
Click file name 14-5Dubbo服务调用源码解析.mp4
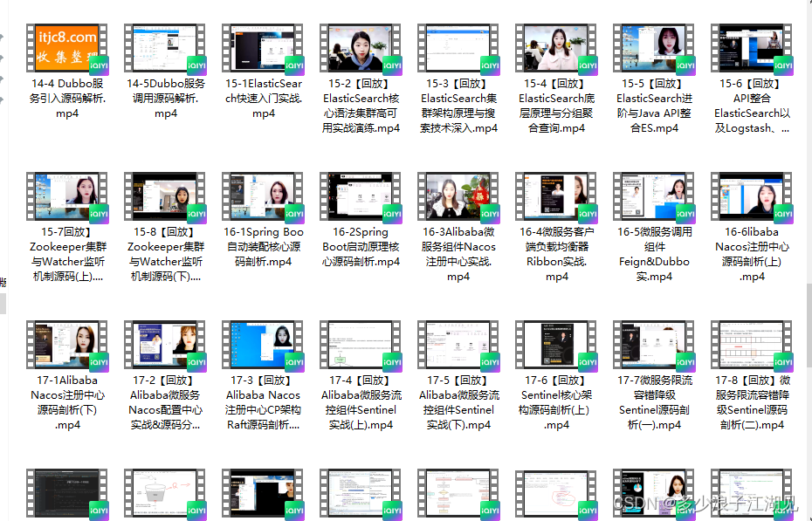pyautogui.click(x=166, y=99)
